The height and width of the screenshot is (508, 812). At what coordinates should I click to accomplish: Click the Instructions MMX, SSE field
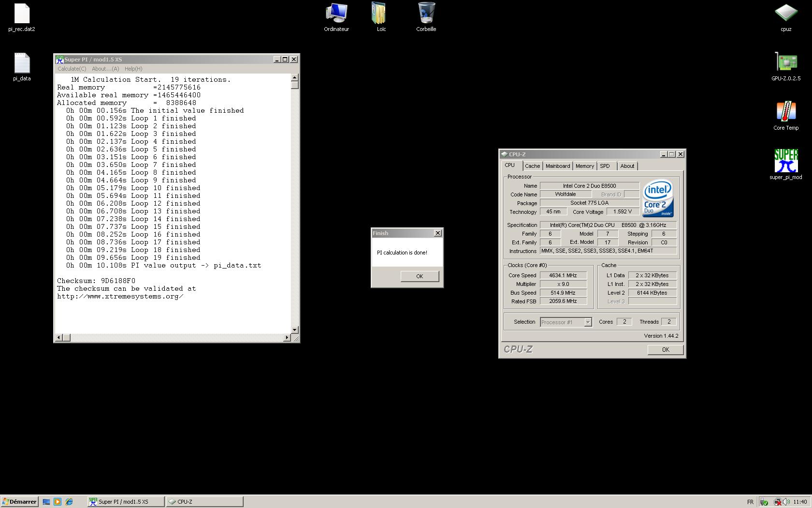[608, 251]
